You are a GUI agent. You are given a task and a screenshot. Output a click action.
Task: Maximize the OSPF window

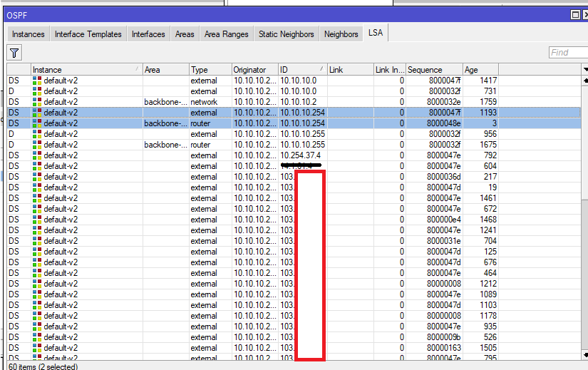pos(575,15)
